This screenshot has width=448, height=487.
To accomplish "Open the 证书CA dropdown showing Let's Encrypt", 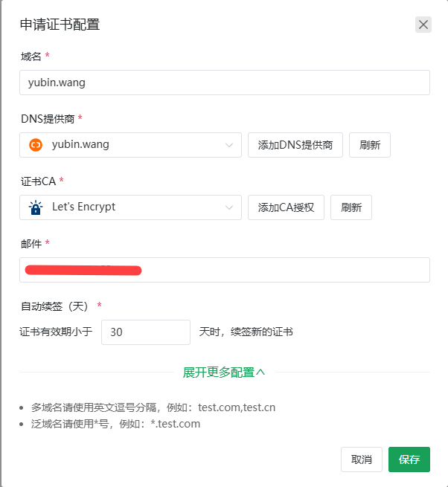I will [130, 207].
